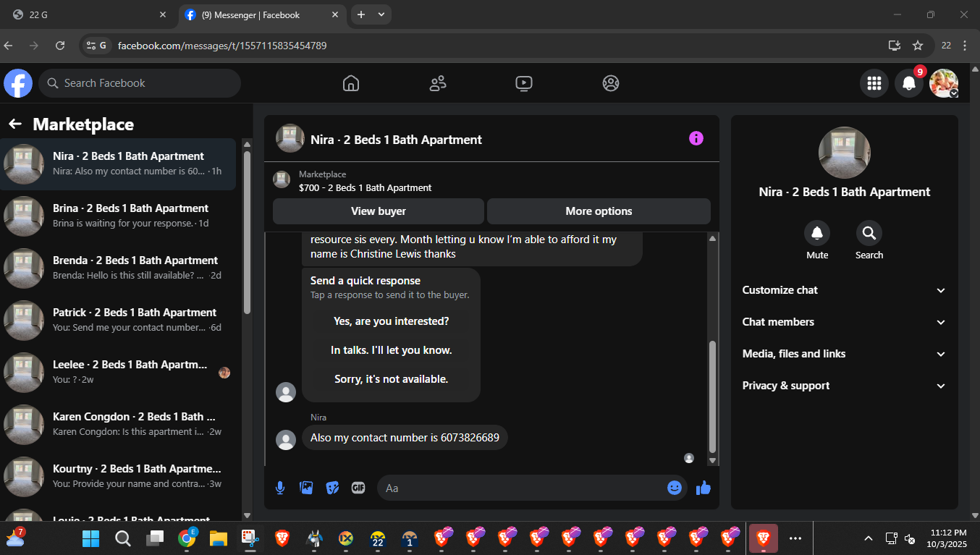
Task: Click the View buyer button
Action: 379,211
